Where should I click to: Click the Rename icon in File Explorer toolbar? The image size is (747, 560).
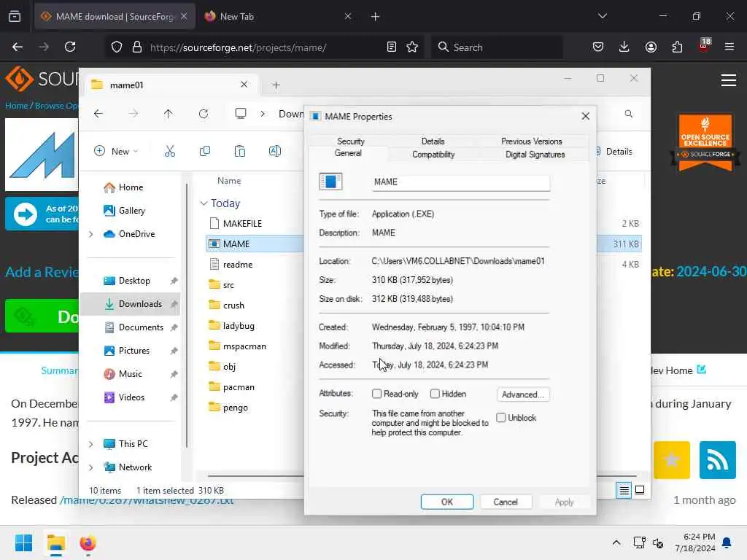(275, 152)
